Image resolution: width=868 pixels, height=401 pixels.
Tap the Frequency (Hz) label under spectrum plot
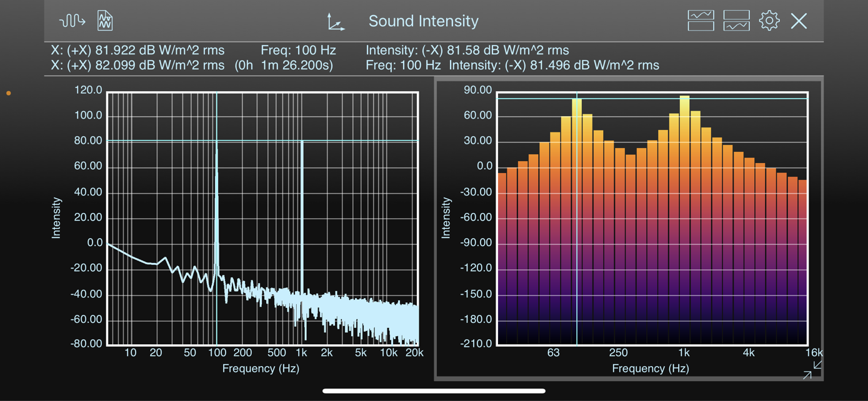[x=261, y=369]
